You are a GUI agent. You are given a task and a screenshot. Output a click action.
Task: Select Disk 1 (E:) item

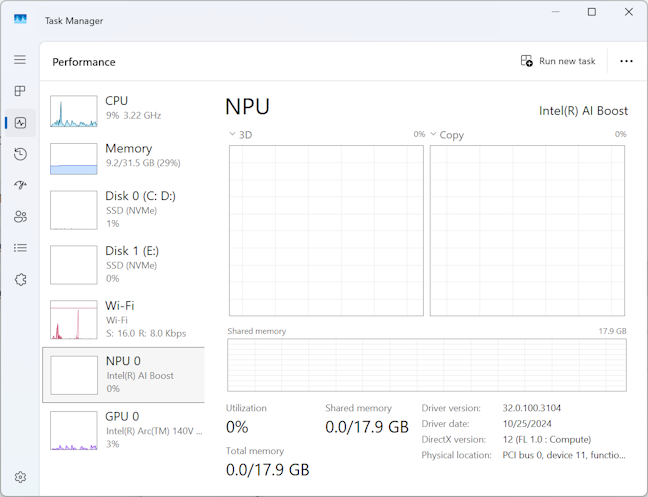(x=123, y=265)
